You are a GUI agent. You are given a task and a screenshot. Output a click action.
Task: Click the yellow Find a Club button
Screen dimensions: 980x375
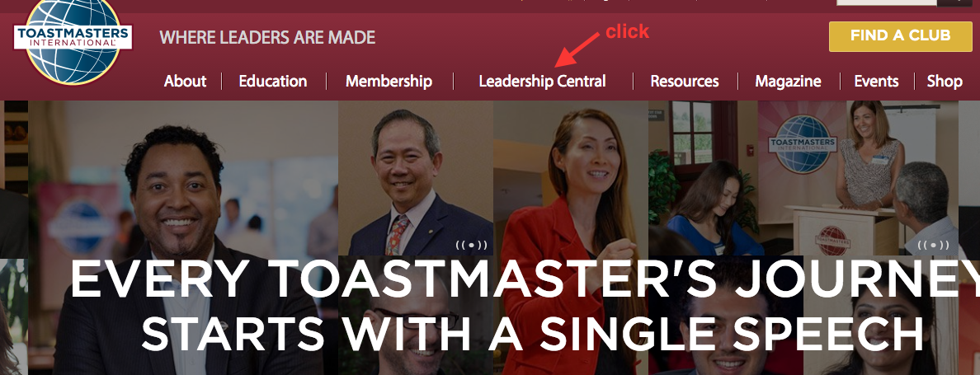(900, 36)
